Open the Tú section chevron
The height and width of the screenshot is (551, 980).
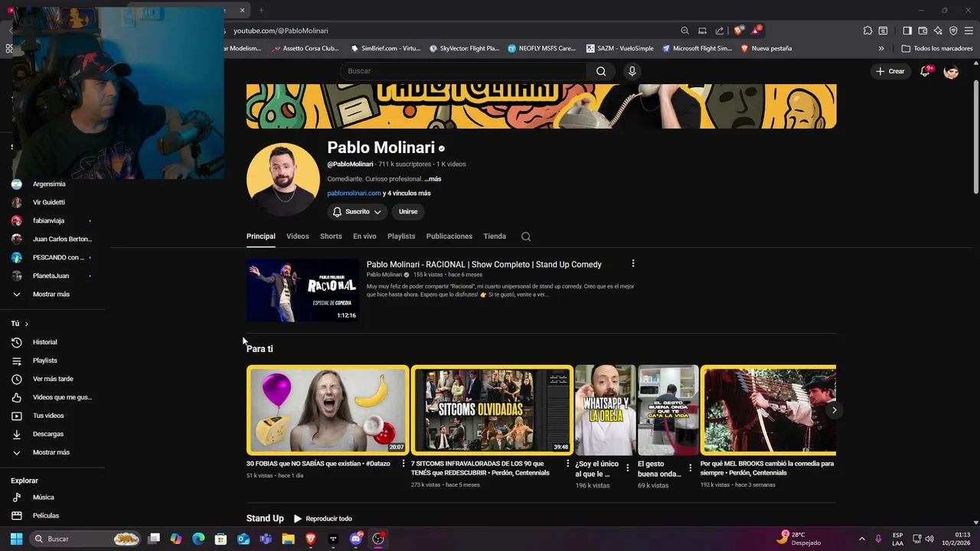26,324
